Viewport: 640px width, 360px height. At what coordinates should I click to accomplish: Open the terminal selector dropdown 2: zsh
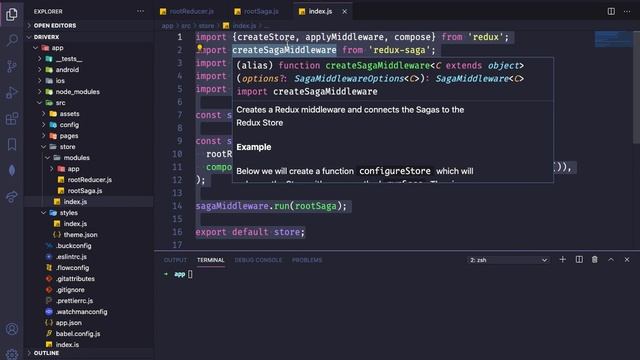(x=508, y=260)
